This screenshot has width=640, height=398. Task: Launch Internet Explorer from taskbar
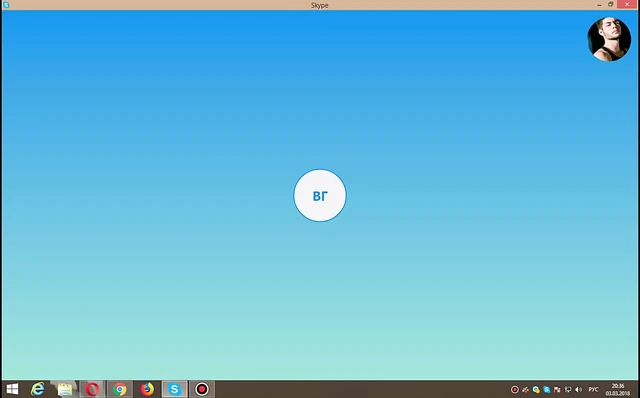[x=38, y=389]
